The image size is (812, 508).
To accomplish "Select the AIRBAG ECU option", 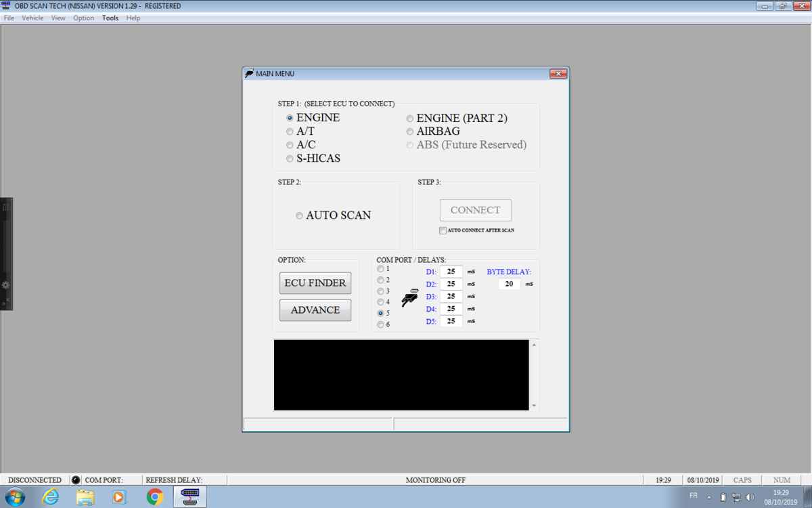I will pyautogui.click(x=410, y=131).
